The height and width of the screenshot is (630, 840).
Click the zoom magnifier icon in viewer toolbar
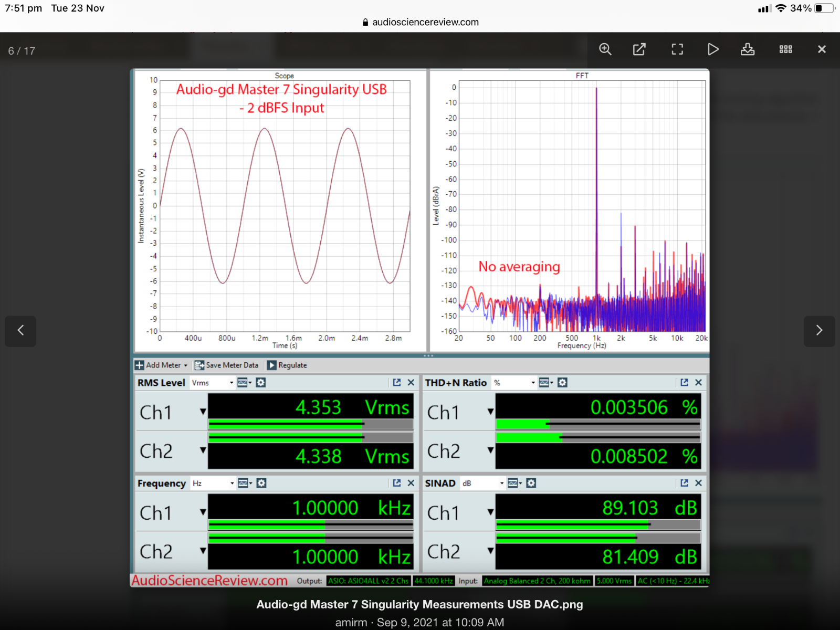coord(605,49)
